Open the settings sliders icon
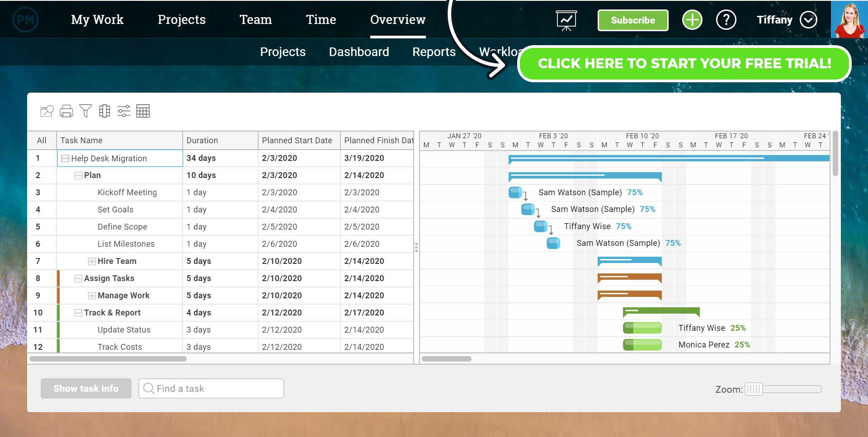Viewport: 868px width, 437px height. pos(123,111)
